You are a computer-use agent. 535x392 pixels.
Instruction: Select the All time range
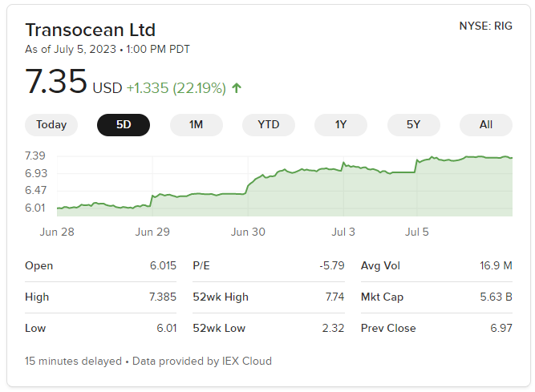[x=486, y=125]
